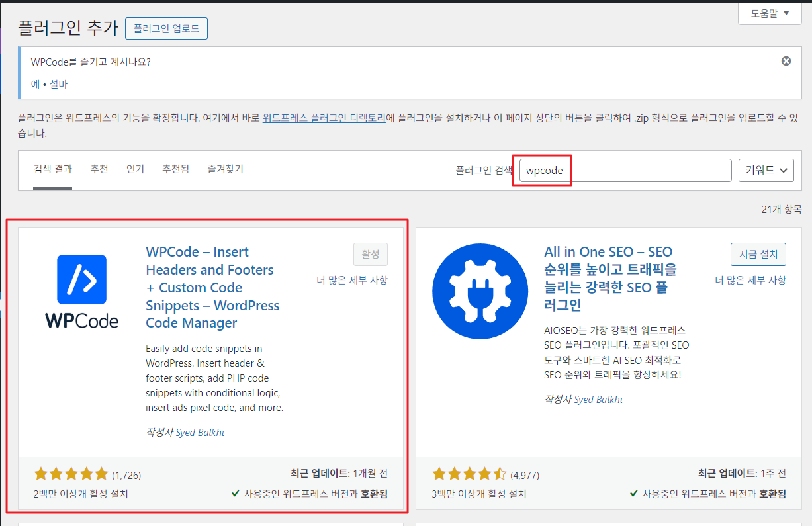This screenshot has height=526, width=812.
Task: Open WPCode 더 많은 세부 사항 link
Action: click(x=352, y=280)
